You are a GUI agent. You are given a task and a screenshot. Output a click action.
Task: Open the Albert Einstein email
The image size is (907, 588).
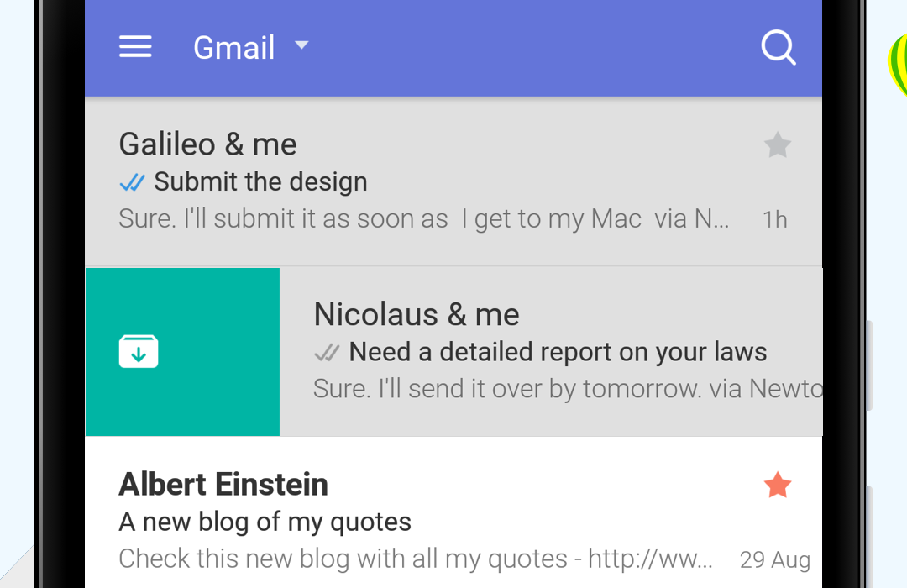(x=453, y=512)
